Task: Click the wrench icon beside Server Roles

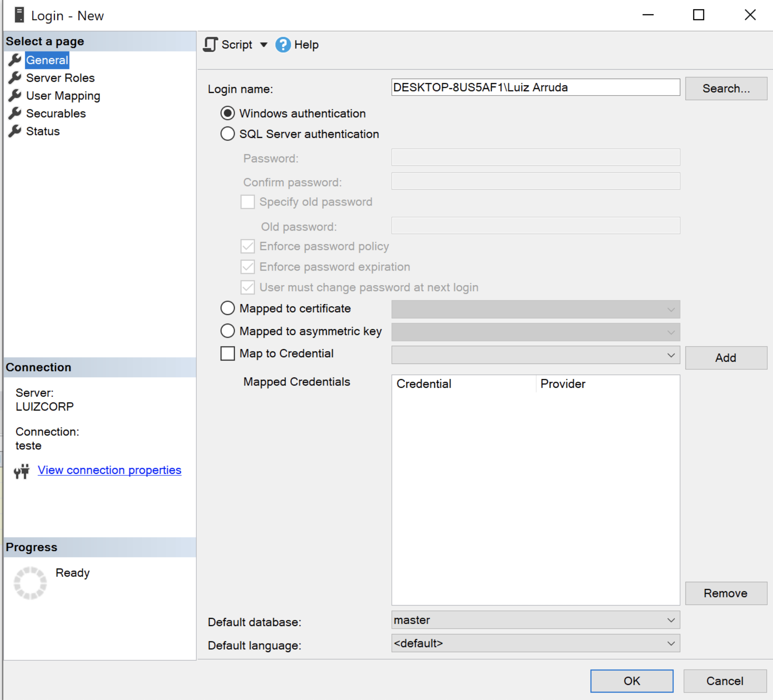Action: pyautogui.click(x=15, y=78)
